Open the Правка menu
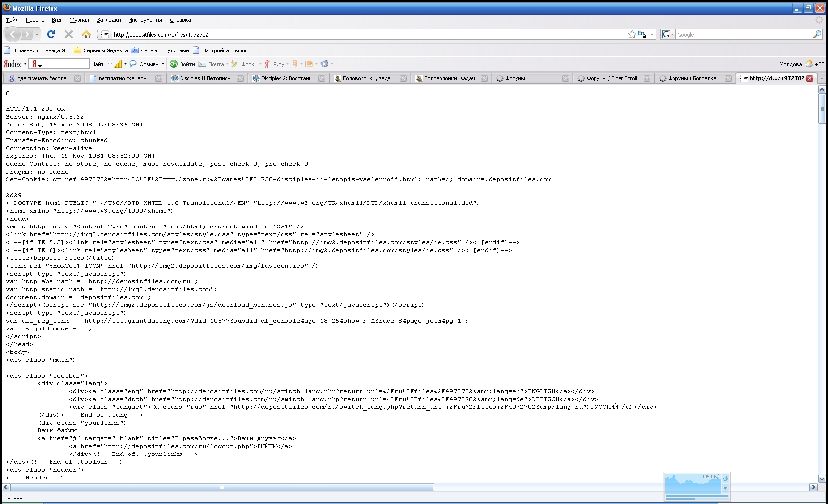Screen dimensions: 828x504 pos(35,20)
